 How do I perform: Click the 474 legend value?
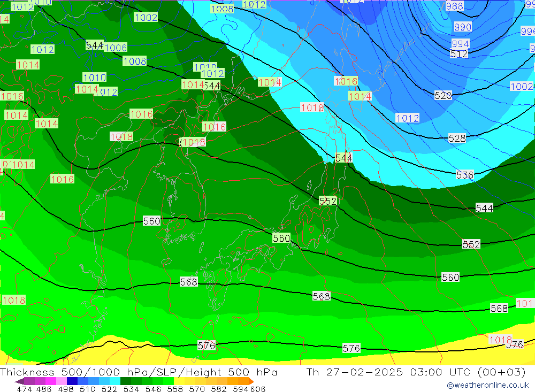[x=25, y=389]
